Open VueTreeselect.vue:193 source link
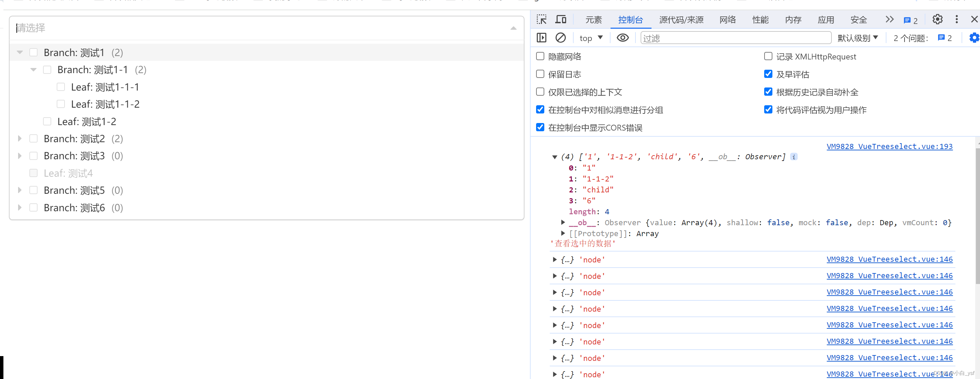This screenshot has height=379, width=980. pos(890,146)
